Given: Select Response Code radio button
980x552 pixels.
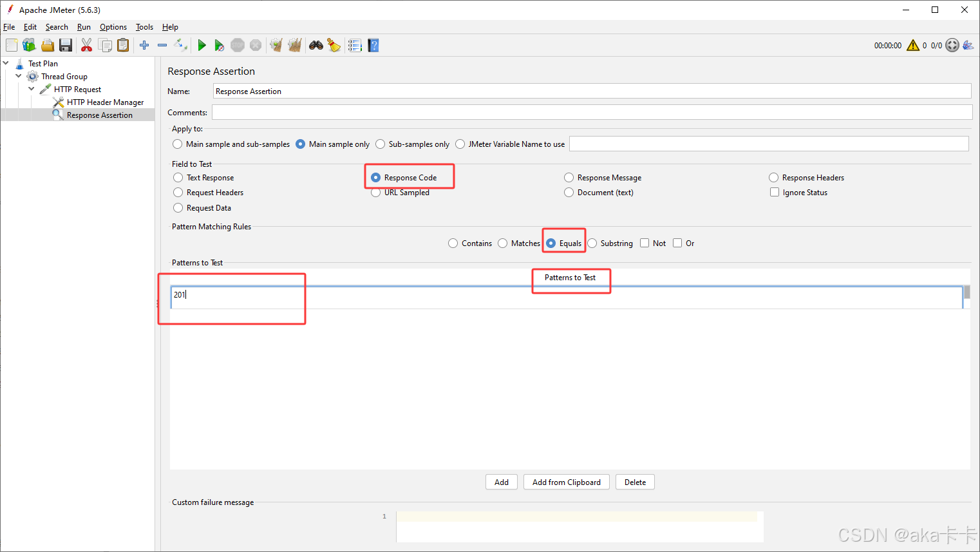Looking at the screenshot, I should coord(376,178).
